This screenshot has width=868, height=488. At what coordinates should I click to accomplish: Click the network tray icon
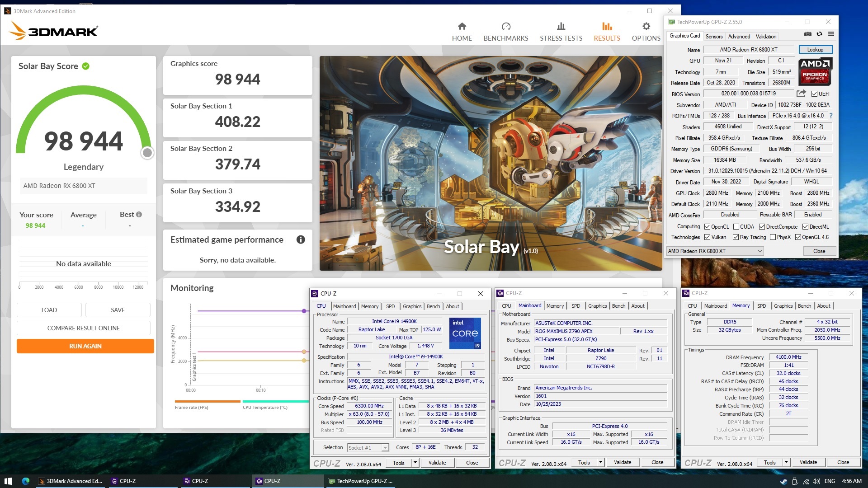pyautogui.click(x=806, y=481)
